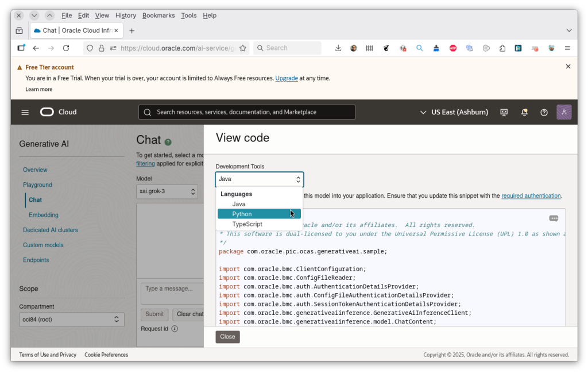Open the History menu
The height and width of the screenshot is (373, 588).
click(126, 16)
